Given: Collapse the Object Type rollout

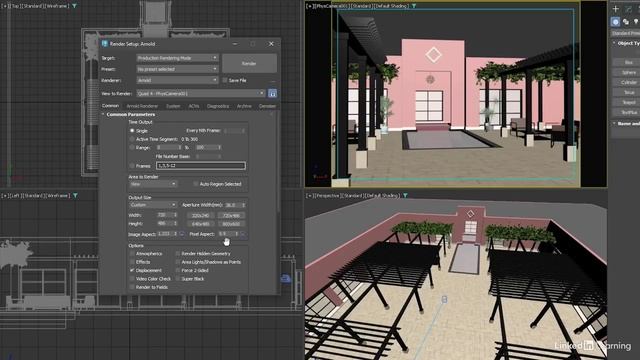Looking at the screenshot, I should point(627,43).
